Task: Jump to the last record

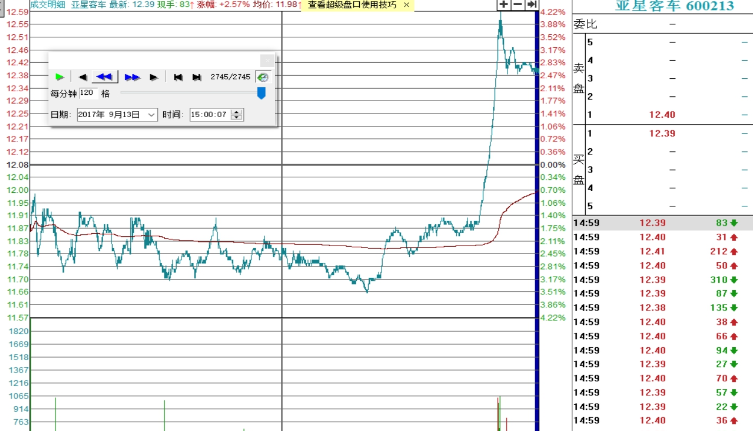Action: pyautogui.click(x=196, y=77)
